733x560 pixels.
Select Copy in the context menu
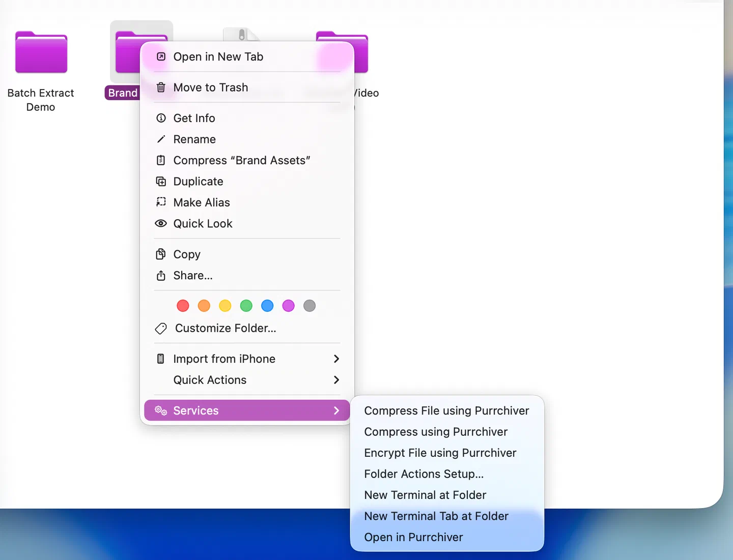click(247, 254)
